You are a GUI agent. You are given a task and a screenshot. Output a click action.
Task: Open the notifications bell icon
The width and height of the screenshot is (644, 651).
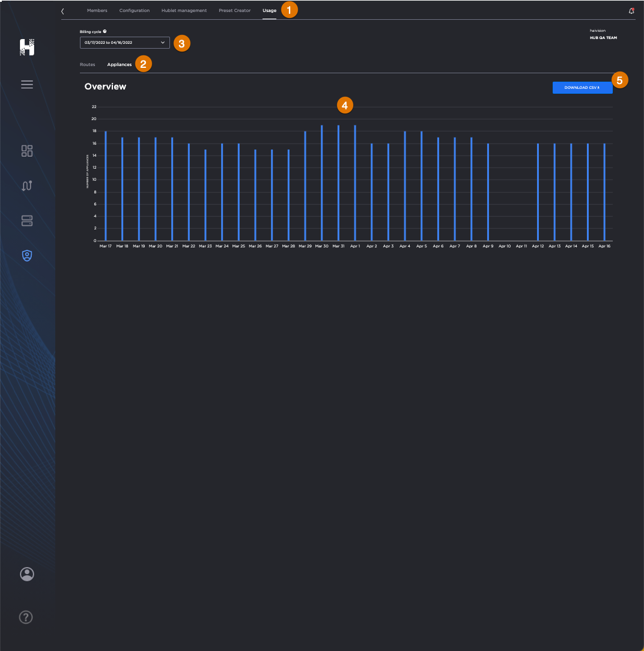coord(631,10)
